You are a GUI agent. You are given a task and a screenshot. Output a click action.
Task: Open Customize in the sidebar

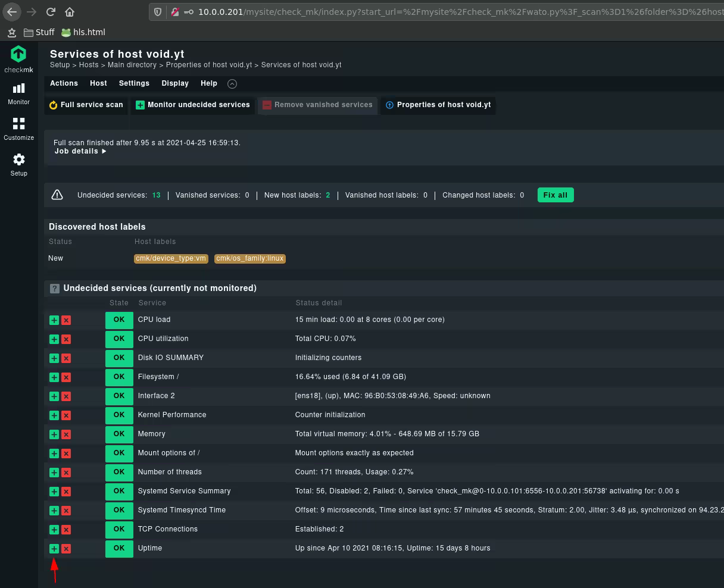(x=18, y=129)
